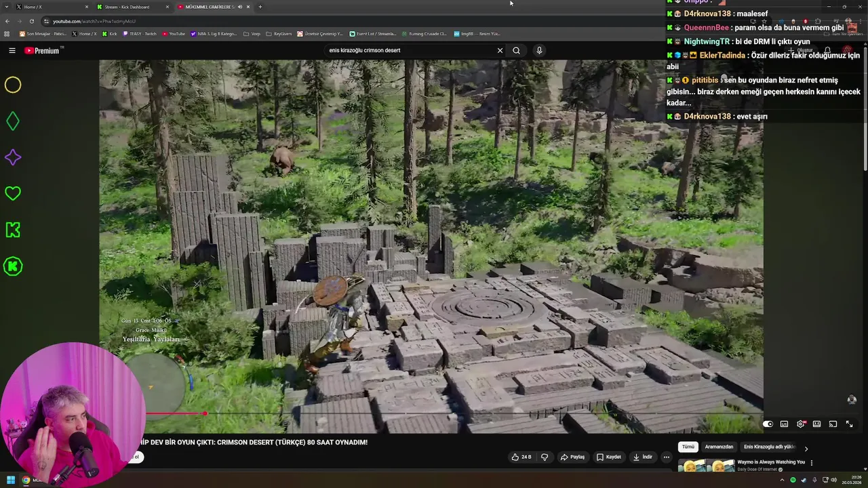Viewport: 868px width, 488px height.
Task: Enter fullscreen with the player fullscreen icon
Action: pos(849,424)
